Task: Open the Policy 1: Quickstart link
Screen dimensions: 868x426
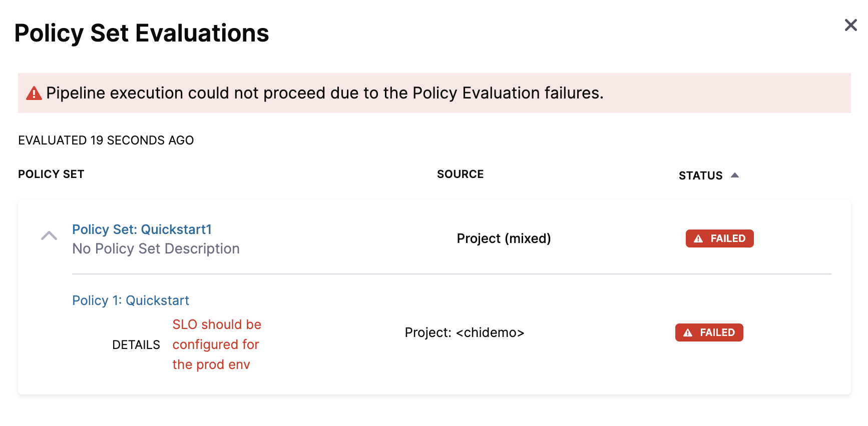Action: click(131, 300)
